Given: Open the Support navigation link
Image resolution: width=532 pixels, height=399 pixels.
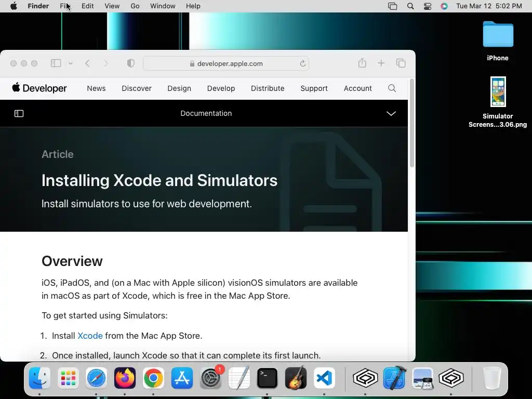Looking at the screenshot, I should 314,88.
